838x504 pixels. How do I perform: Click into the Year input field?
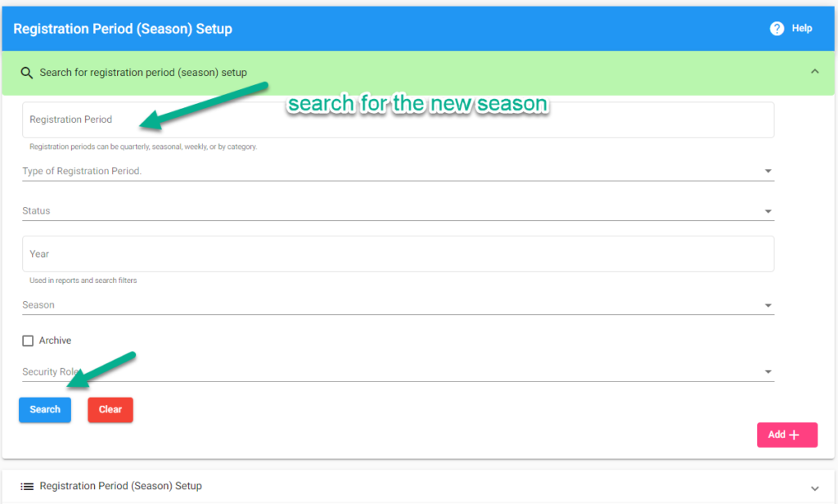(x=399, y=254)
